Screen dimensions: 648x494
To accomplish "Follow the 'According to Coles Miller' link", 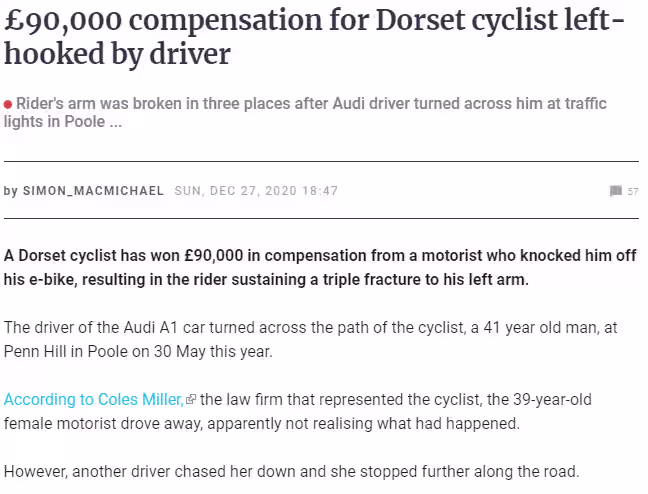I will coord(93,400).
